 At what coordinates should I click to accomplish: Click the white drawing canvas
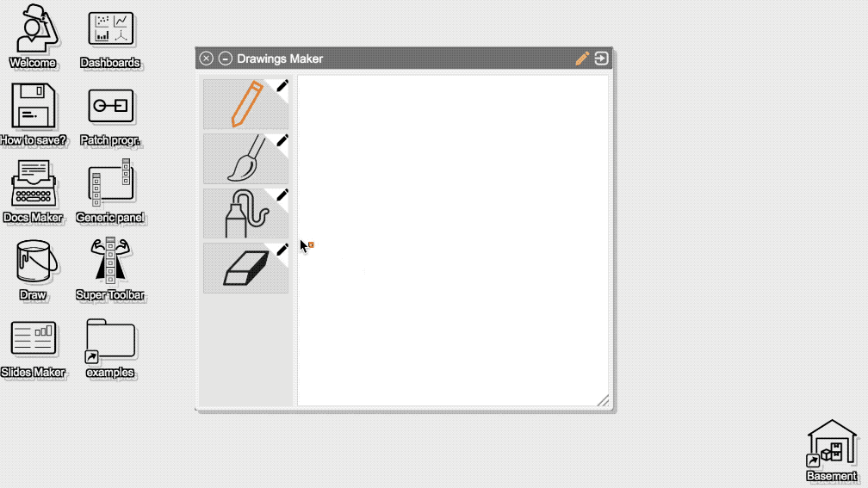point(453,241)
